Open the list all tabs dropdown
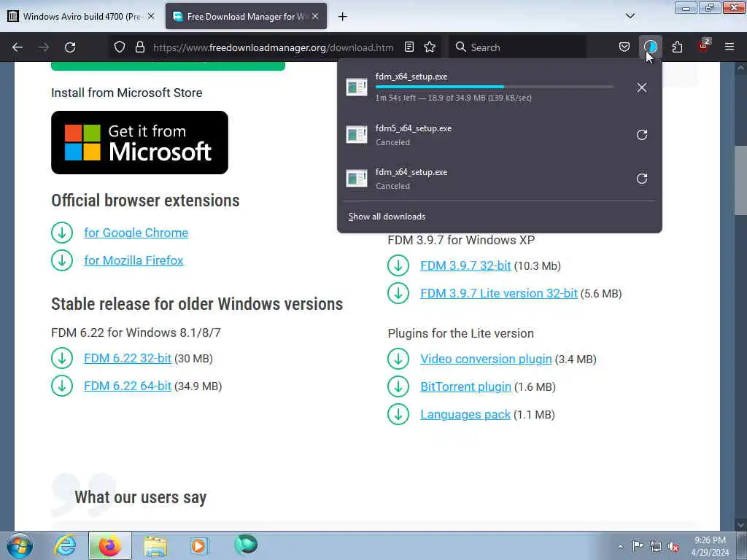747x560 pixels. click(x=630, y=16)
